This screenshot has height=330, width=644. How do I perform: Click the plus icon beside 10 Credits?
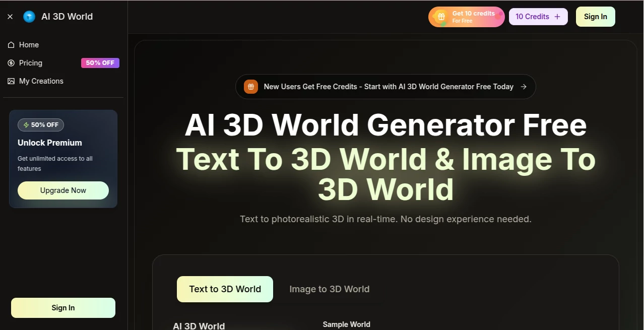tap(557, 16)
